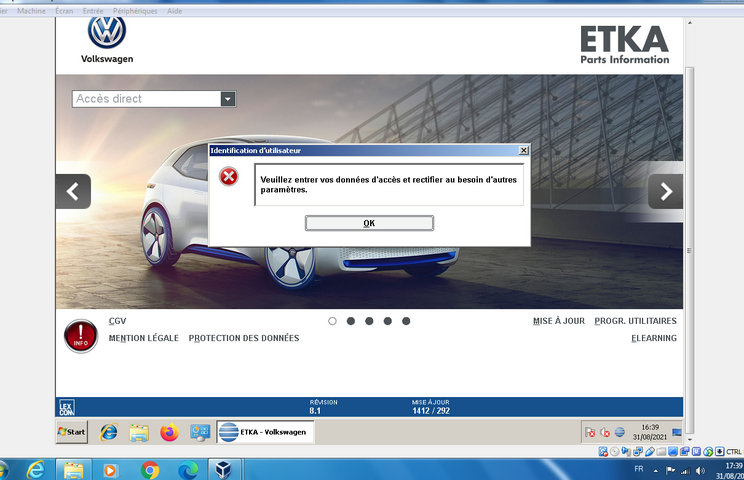Open the PROTECTION DES DONNÉES link
The height and width of the screenshot is (480, 744).
click(244, 338)
